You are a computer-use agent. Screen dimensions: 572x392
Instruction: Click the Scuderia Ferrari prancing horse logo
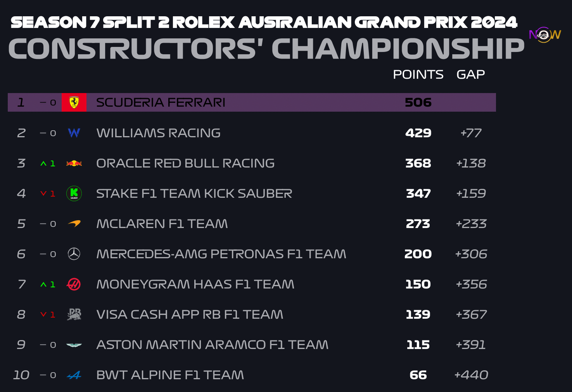[x=74, y=102]
